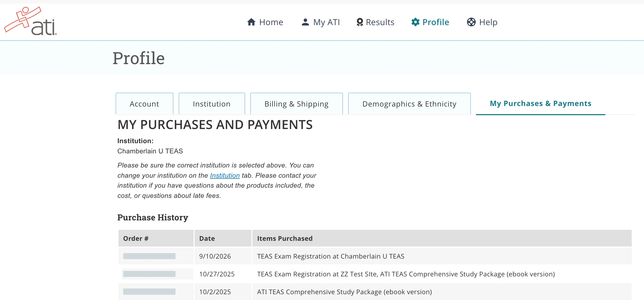Image resolution: width=644 pixels, height=301 pixels.
Task: Click the Home house icon
Action: (x=251, y=22)
